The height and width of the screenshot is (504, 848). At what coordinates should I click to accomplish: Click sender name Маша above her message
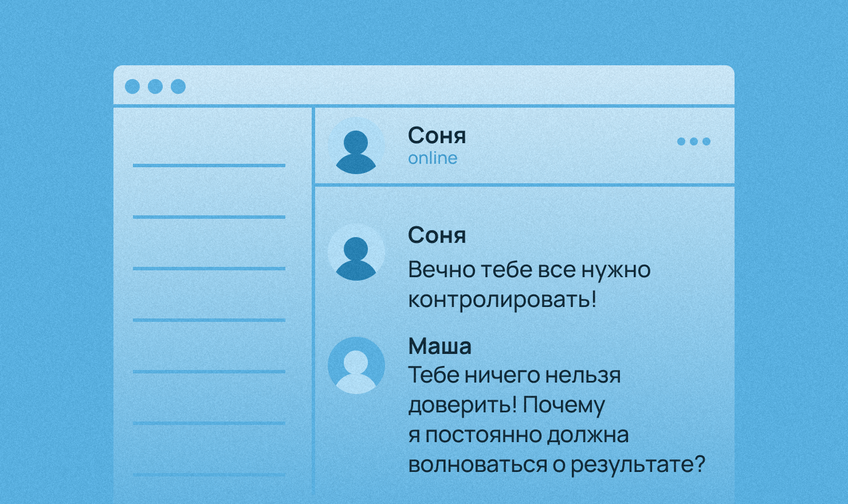coord(439,346)
